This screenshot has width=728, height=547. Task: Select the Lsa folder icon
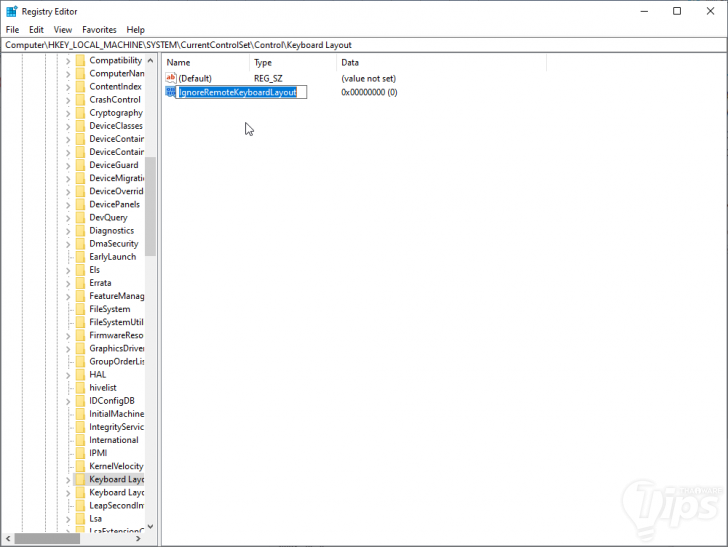[81, 519]
